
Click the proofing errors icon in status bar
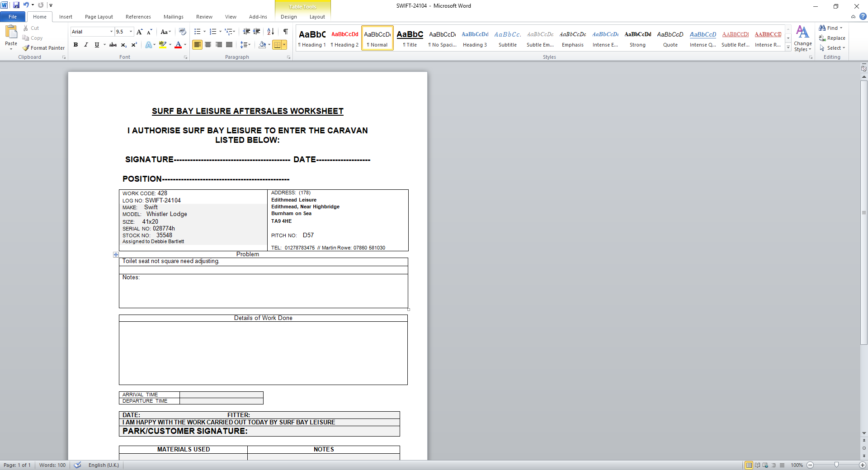click(x=78, y=465)
